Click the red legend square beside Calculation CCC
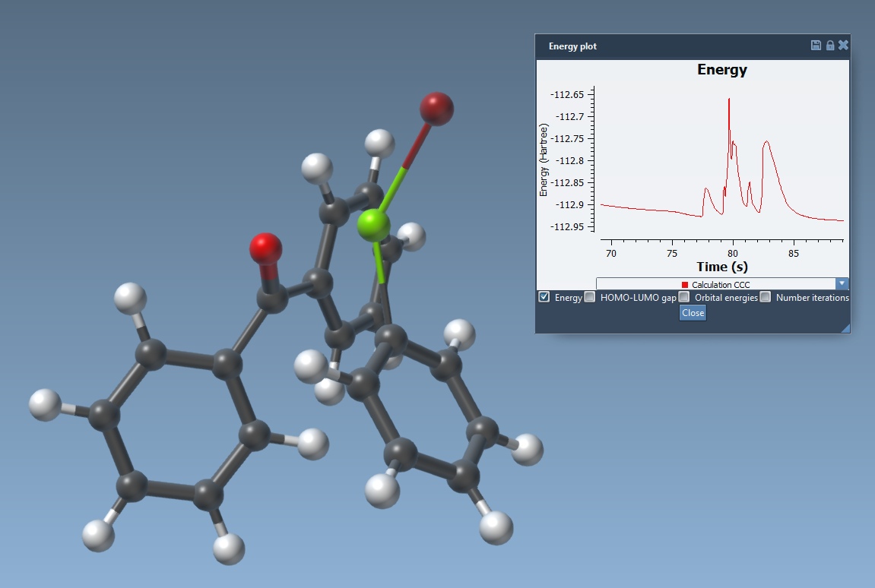The image size is (875, 588). click(x=685, y=285)
